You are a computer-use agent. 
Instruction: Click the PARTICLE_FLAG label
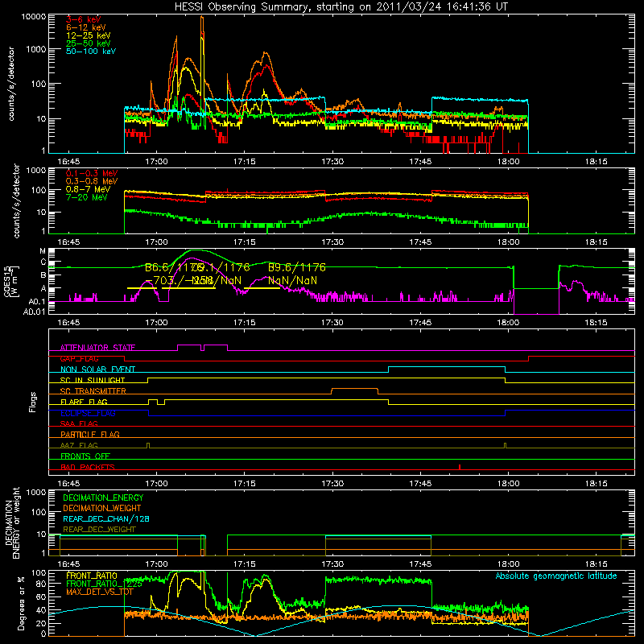90,435
